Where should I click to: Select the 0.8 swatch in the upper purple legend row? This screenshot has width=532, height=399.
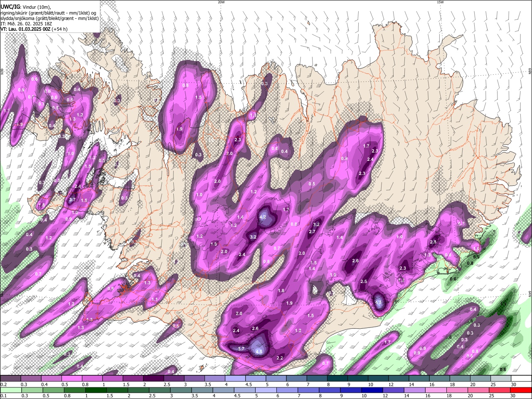(x=92, y=379)
